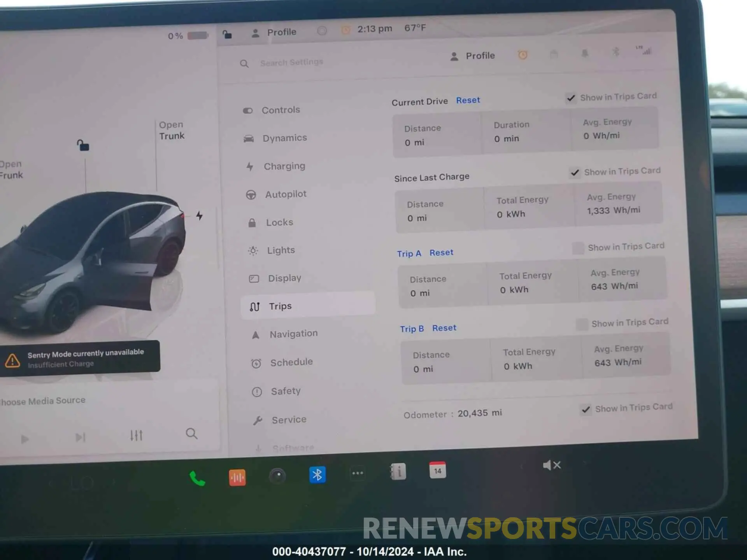This screenshot has height=560, width=747.
Task: Open the orange audio waveform app
Action: (237, 477)
